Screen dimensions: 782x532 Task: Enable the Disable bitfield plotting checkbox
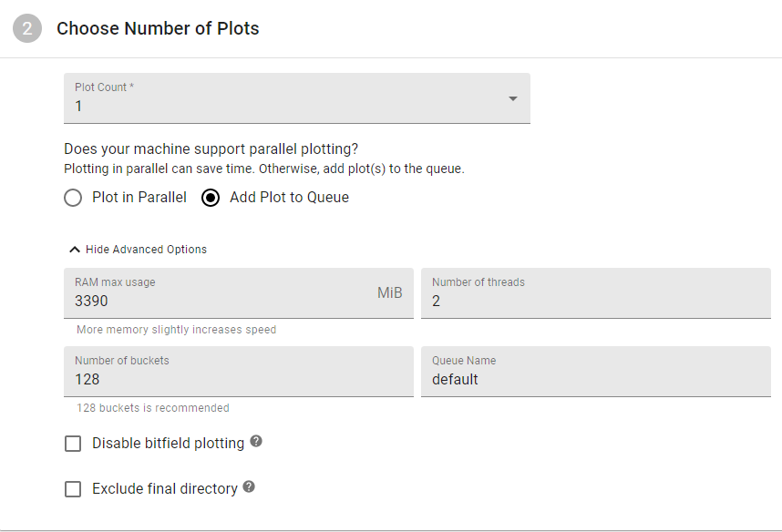click(73, 444)
